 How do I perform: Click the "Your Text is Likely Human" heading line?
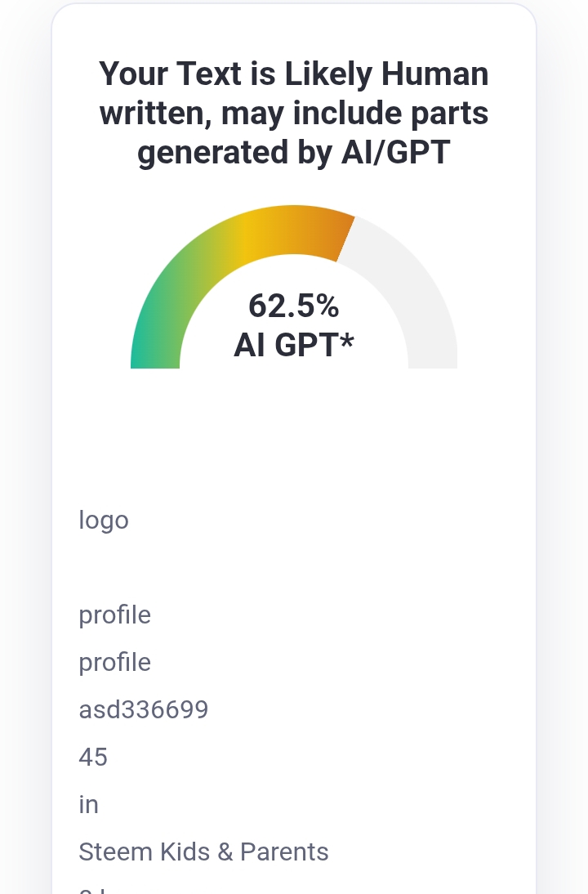[x=294, y=74]
